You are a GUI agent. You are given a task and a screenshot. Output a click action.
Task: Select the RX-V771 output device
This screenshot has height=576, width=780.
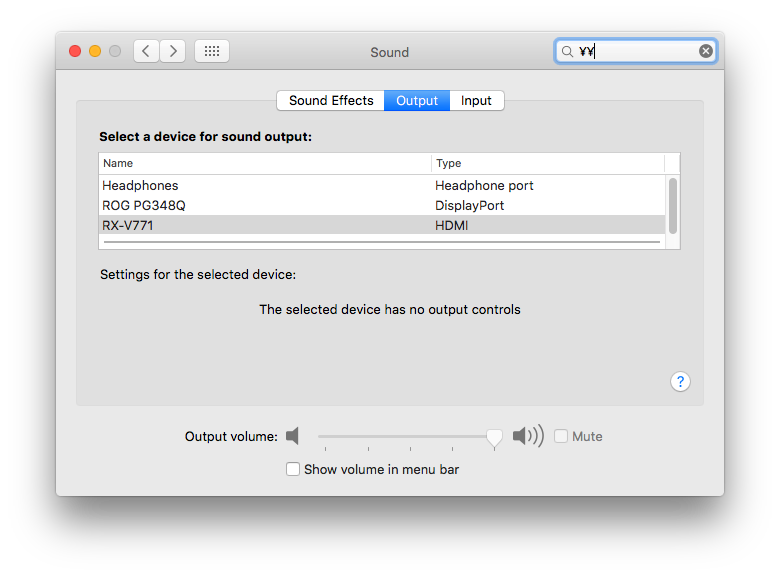[x=382, y=225]
